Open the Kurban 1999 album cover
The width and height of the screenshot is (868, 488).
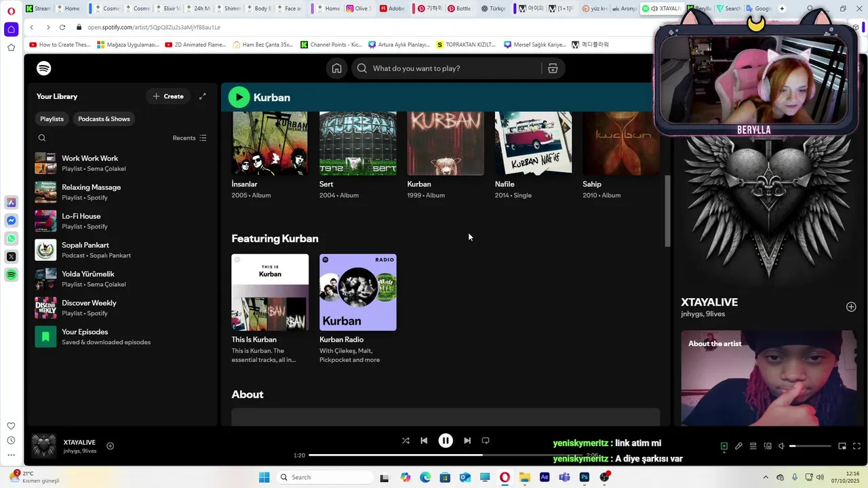point(446,143)
